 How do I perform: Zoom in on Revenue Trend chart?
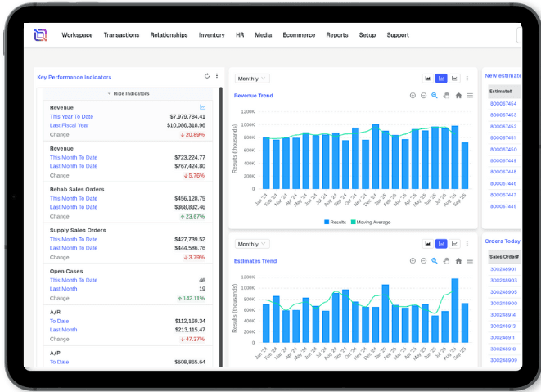point(413,96)
